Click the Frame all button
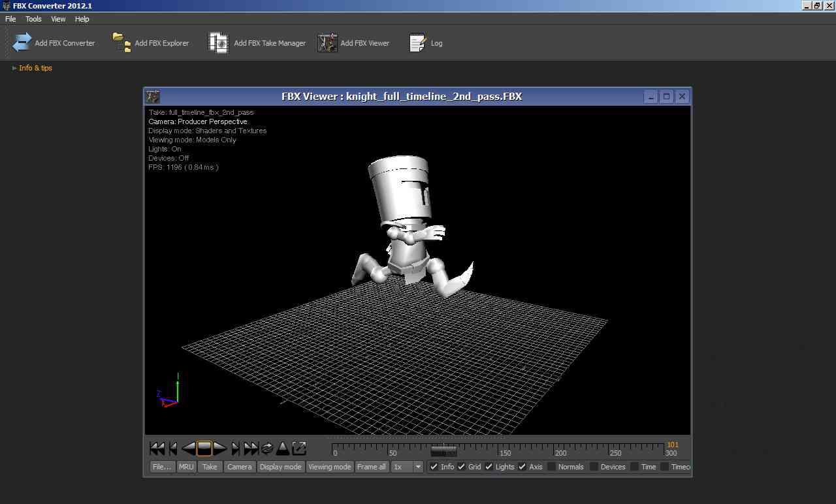Screen dimensions: 836x504 tap(371, 467)
